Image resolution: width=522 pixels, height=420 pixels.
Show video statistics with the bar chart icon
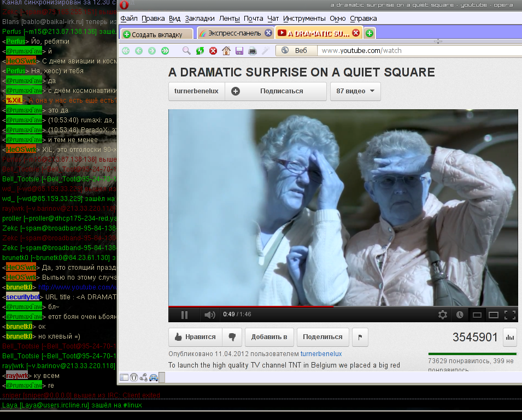pos(510,338)
